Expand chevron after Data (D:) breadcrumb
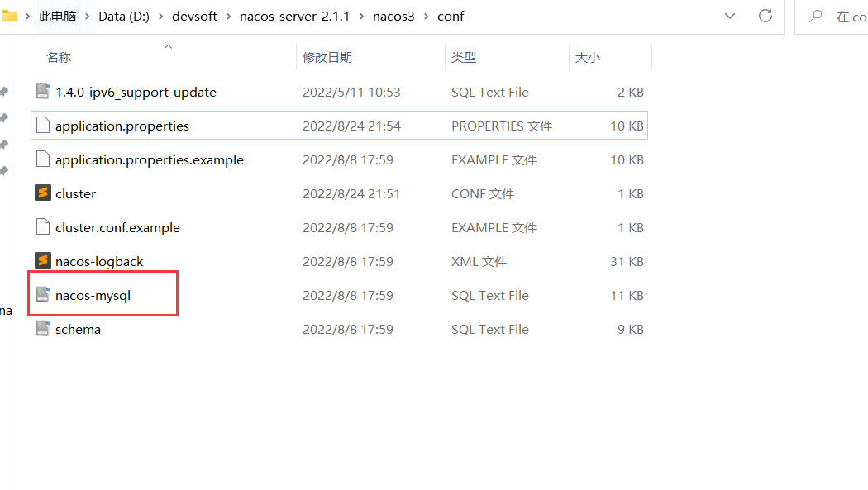The height and width of the screenshot is (490, 868). 161,17
